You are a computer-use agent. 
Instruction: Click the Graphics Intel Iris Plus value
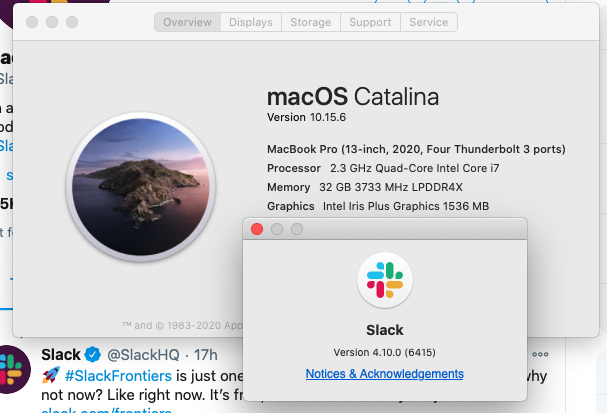pos(406,206)
